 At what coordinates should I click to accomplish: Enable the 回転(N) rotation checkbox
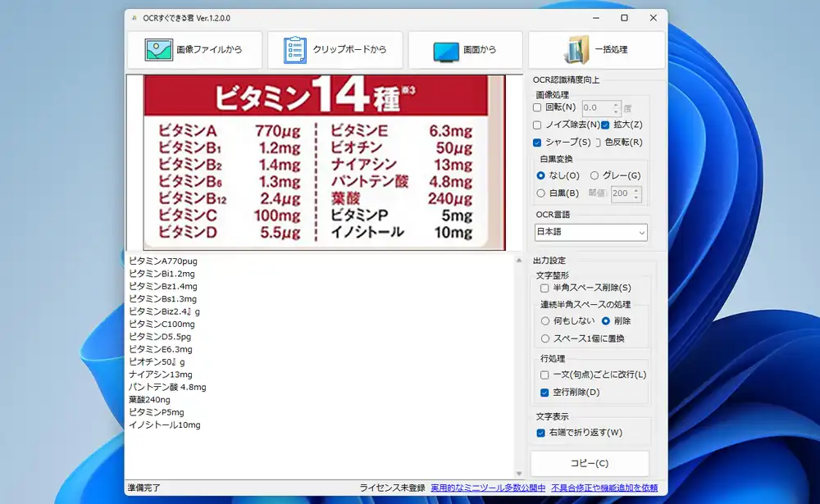(537, 107)
